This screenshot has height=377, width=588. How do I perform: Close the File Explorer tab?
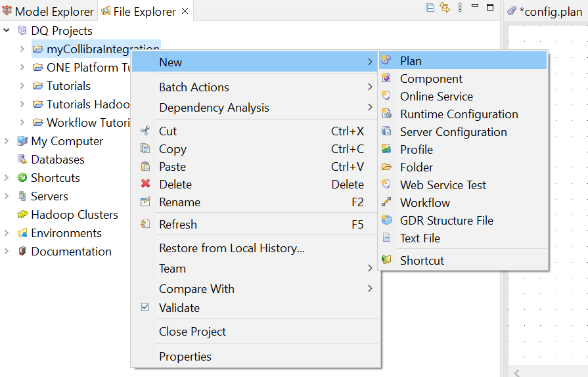[x=185, y=11]
